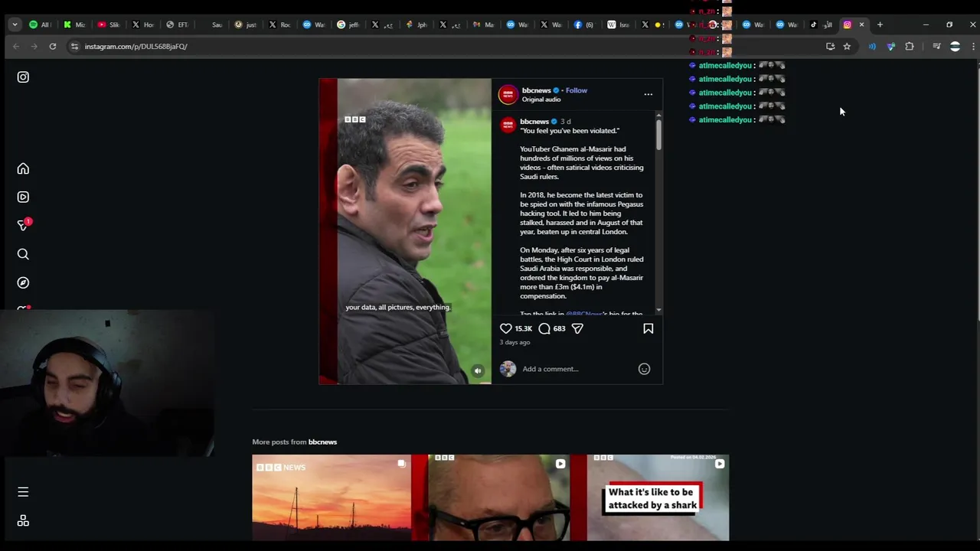Screen dimensions: 980x551
Task: Click the blue media control icon in toolbar
Action: (872, 47)
